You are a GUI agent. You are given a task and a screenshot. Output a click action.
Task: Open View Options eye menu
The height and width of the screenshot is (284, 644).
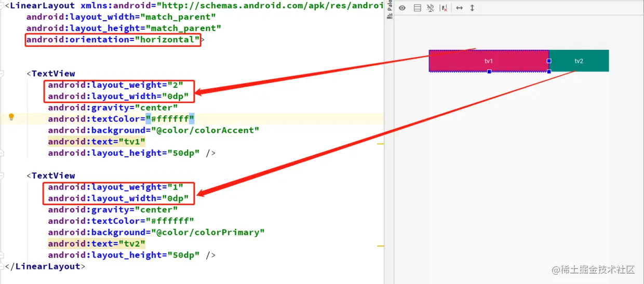(x=402, y=8)
